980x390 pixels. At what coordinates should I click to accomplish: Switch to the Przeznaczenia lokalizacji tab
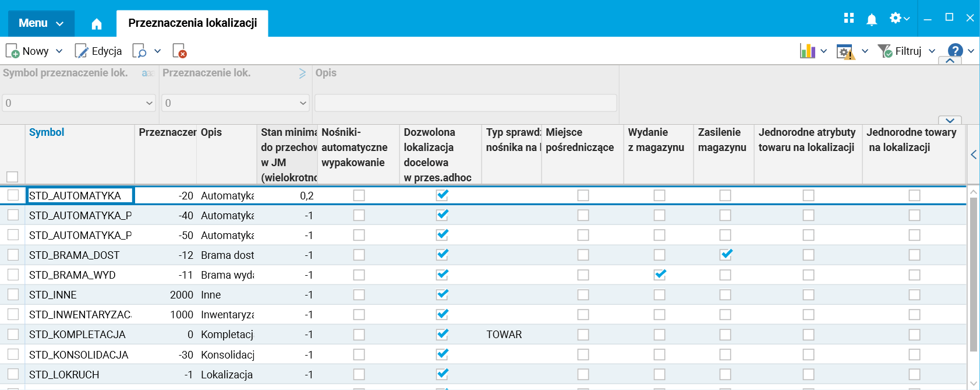click(x=192, y=23)
